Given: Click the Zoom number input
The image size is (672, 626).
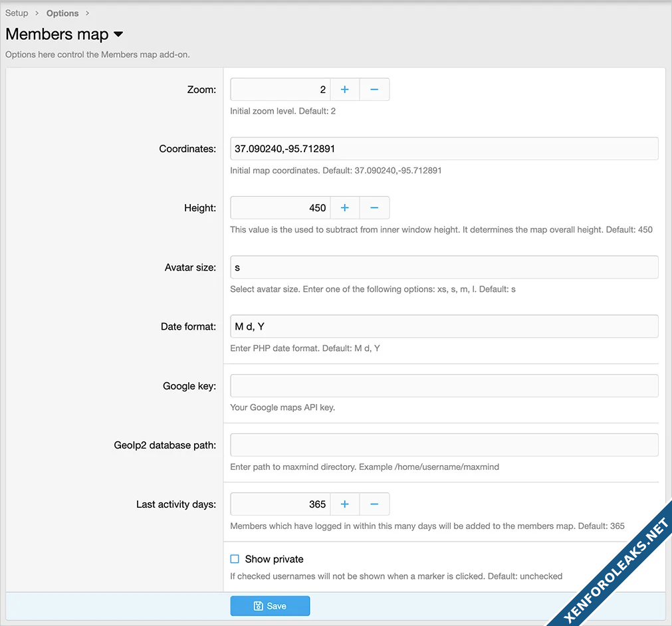Looking at the screenshot, I should coord(280,90).
